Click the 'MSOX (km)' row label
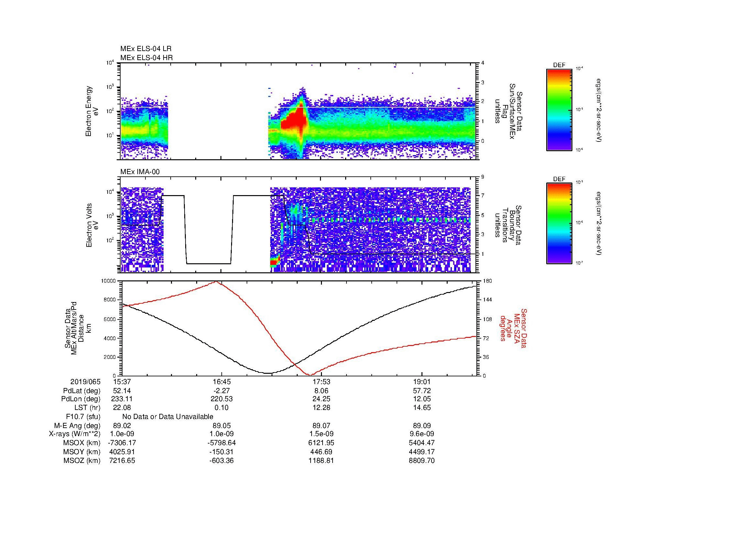 point(82,443)
